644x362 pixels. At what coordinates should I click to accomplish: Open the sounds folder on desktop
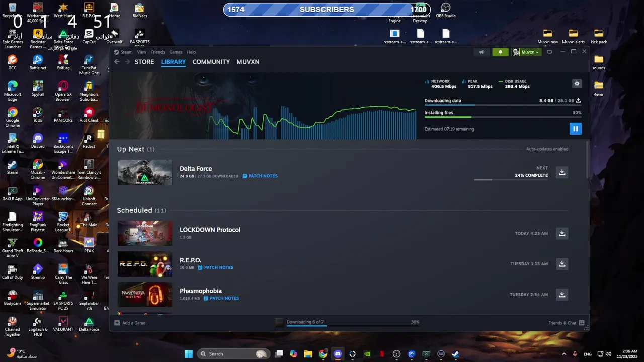(599, 62)
